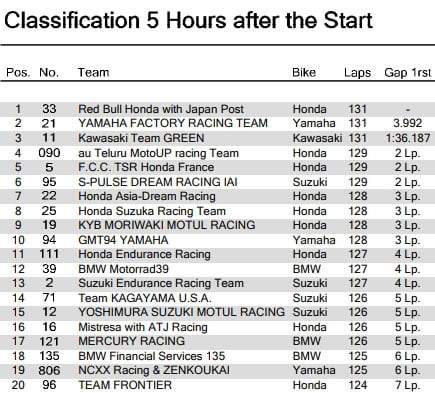Click NCXX Racing & ZENKOUKAI entry

tap(154, 370)
